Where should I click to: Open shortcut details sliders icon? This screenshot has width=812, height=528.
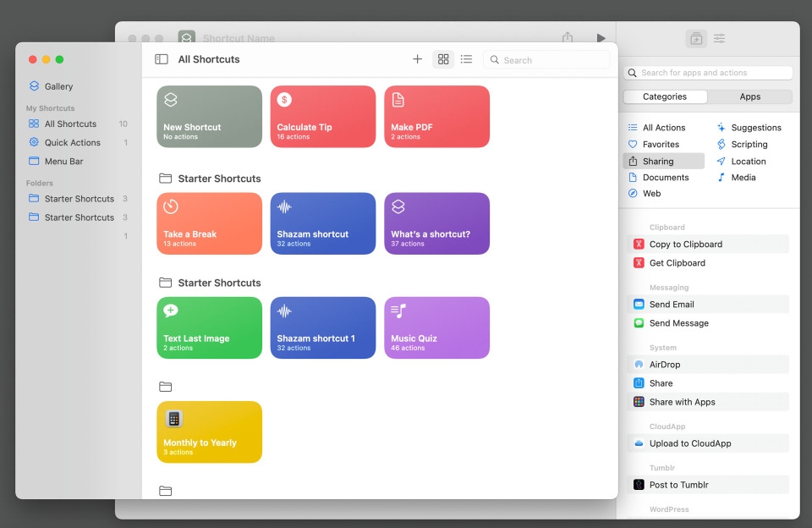coord(719,38)
